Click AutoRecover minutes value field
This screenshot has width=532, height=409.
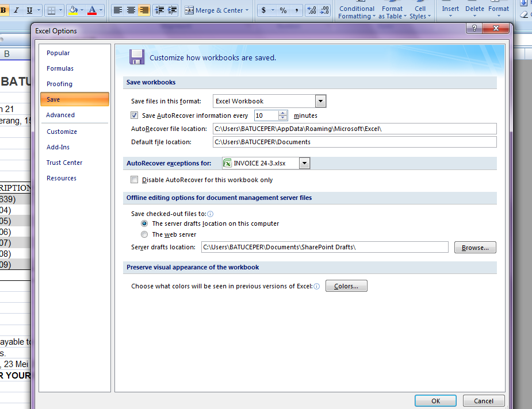(x=266, y=115)
